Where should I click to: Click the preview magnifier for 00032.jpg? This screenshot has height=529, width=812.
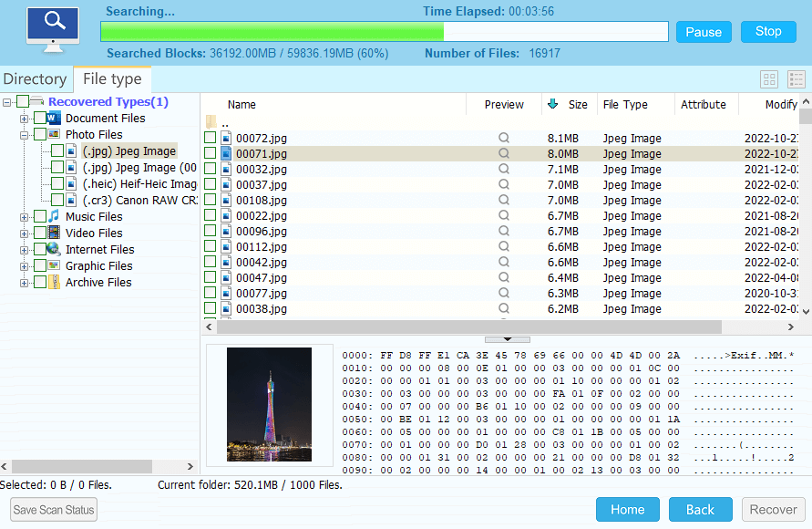[x=503, y=170]
